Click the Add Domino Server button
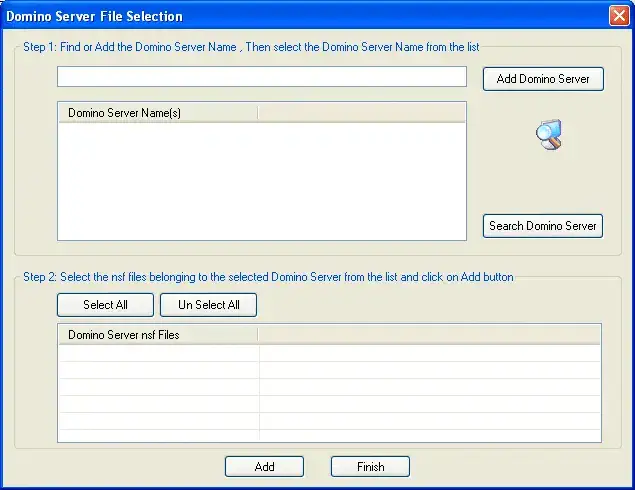The width and height of the screenshot is (635, 490). [x=543, y=79]
